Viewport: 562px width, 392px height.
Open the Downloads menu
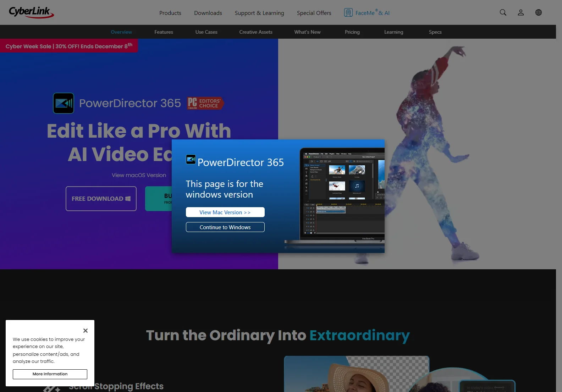click(x=208, y=13)
